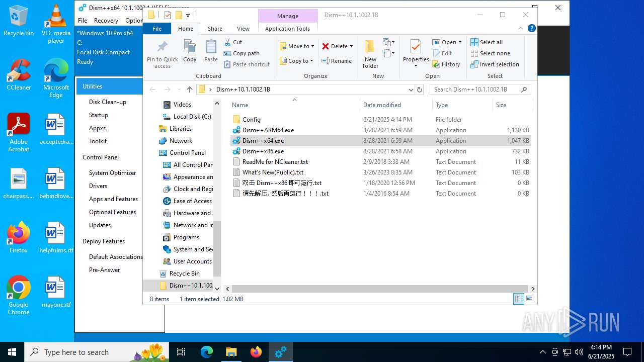This screenshot has width=644, height=362.
Task: Click the Cut scissors command
Action: coord(233,42)
